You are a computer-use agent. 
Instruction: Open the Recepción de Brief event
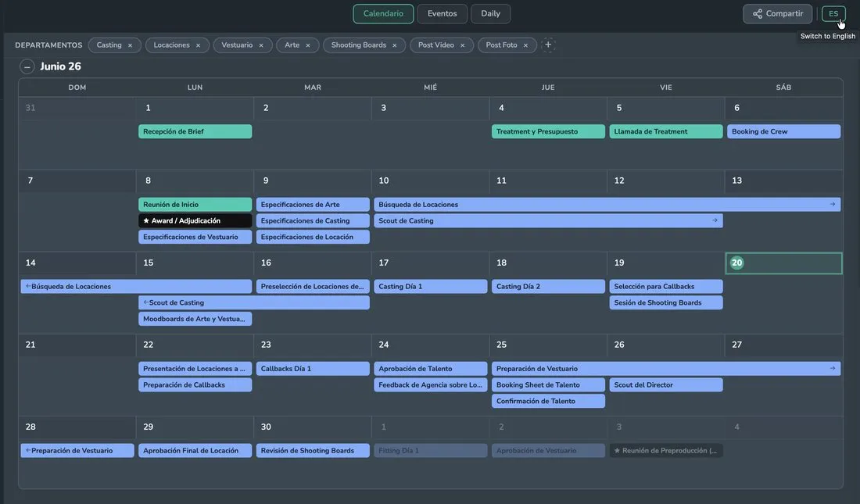tap(195, 131)
